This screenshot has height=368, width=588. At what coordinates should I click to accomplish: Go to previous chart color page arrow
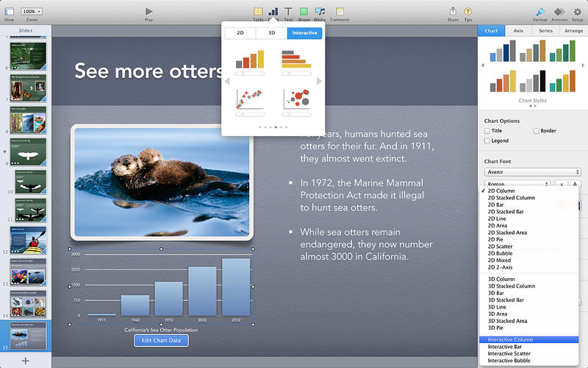pos(227,81)
